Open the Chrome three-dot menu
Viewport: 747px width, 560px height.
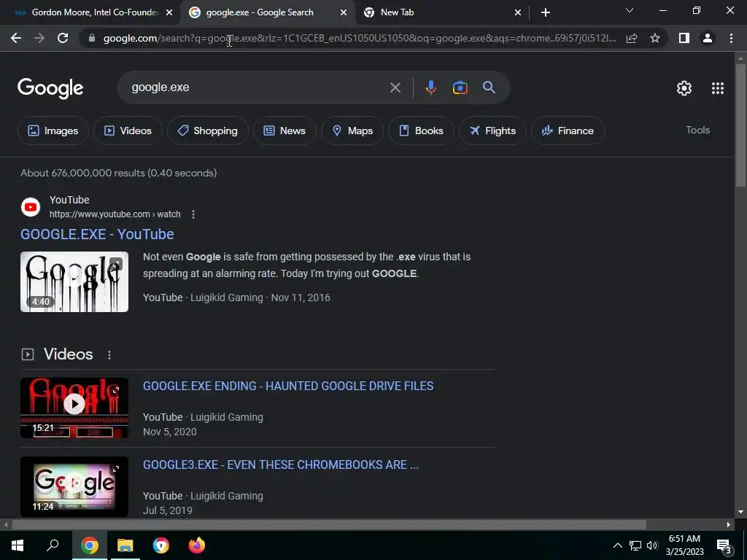click(x=731, y=38)
